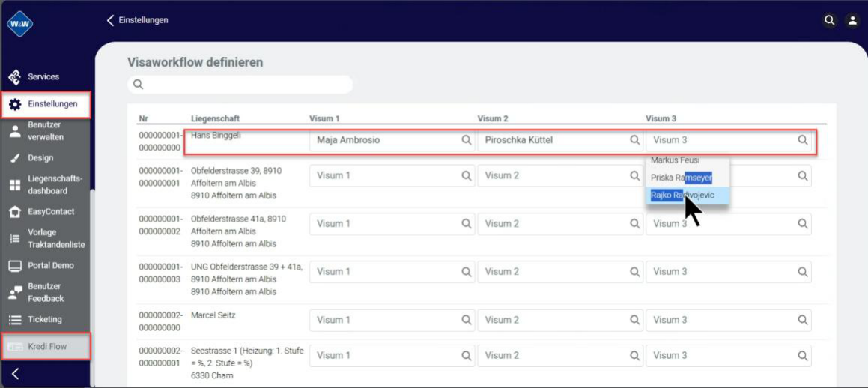Open Portal Demo in the sidebar
Viewport: 868px width, 388px height.
(x=46, y=266)
